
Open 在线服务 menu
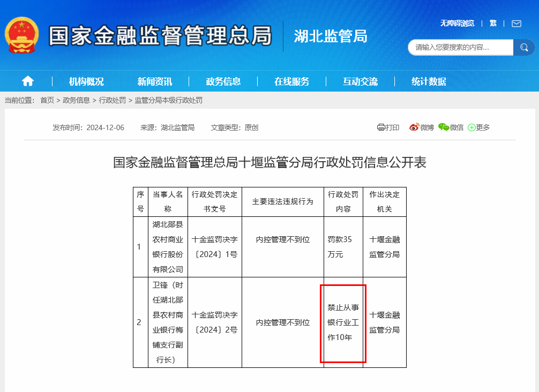click(291, 81)
